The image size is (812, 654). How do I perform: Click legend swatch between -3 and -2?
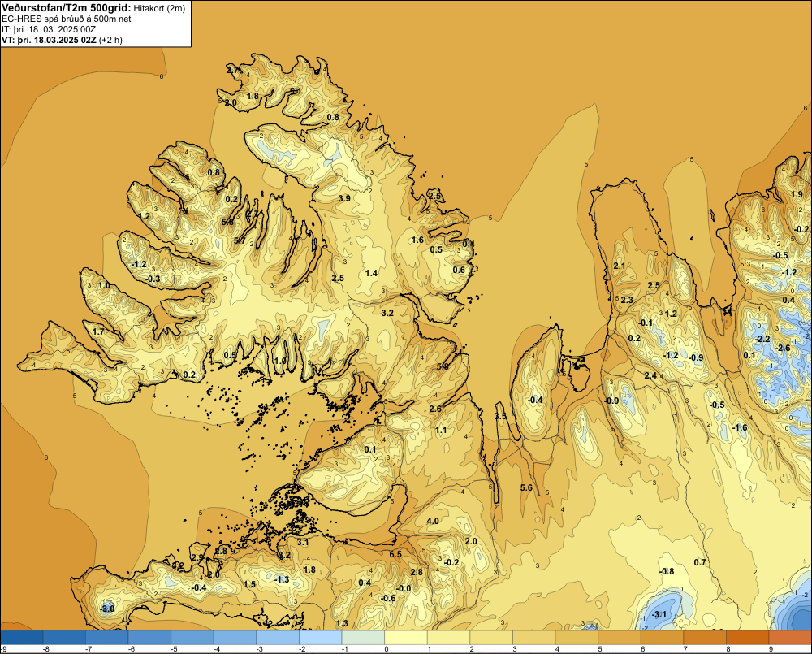(x=278, y=637)
